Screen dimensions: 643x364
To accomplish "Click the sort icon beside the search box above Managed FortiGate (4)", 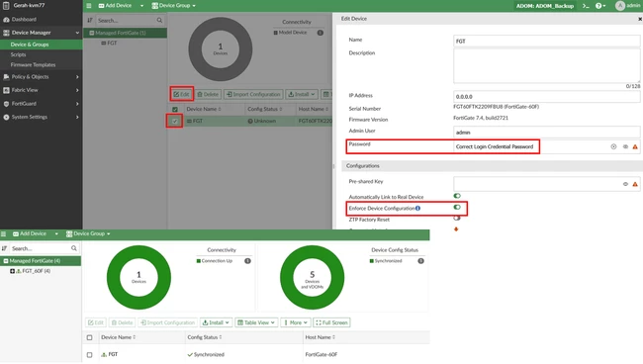I will point(5,248).
